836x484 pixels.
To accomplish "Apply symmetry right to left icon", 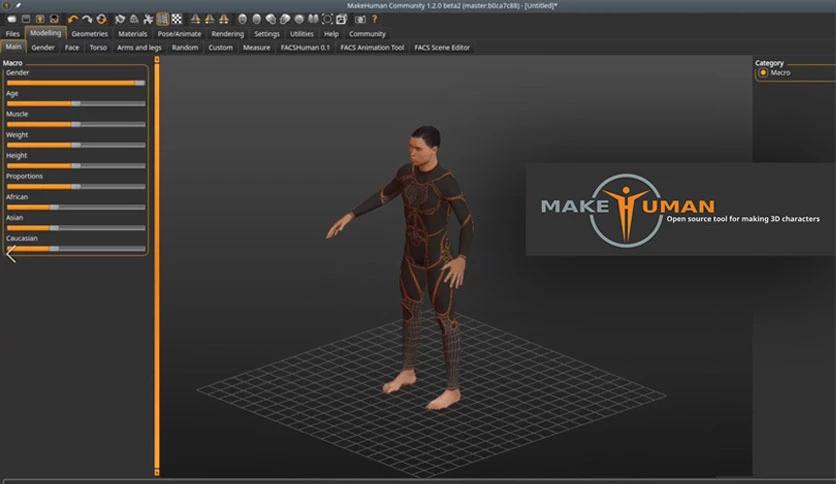I will (x=196, y=19).
